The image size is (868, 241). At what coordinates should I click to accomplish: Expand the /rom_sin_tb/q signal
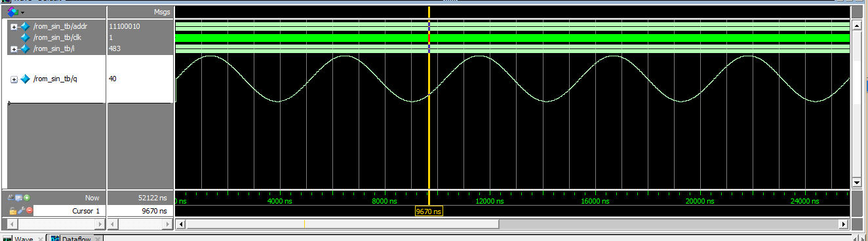click(x=14, y=80)
